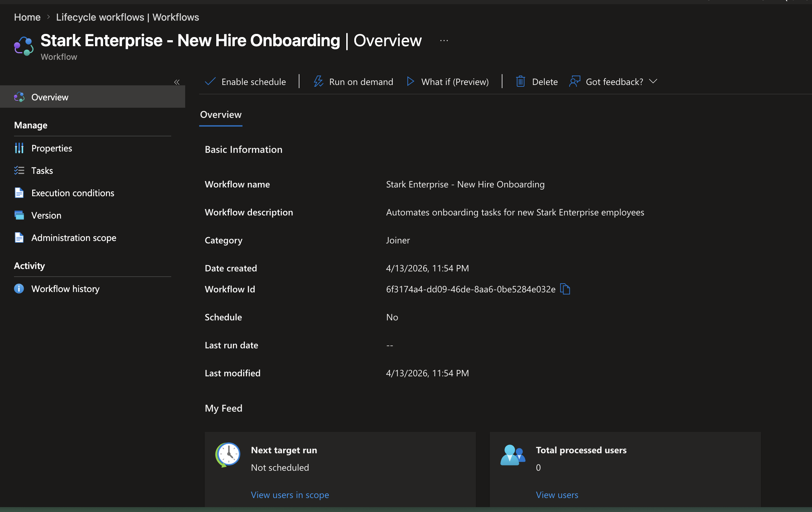This screenshot has width=812, height=512.
Task: Expand the Got feedback dropdown chevron
Action: (x=653, y=81)
